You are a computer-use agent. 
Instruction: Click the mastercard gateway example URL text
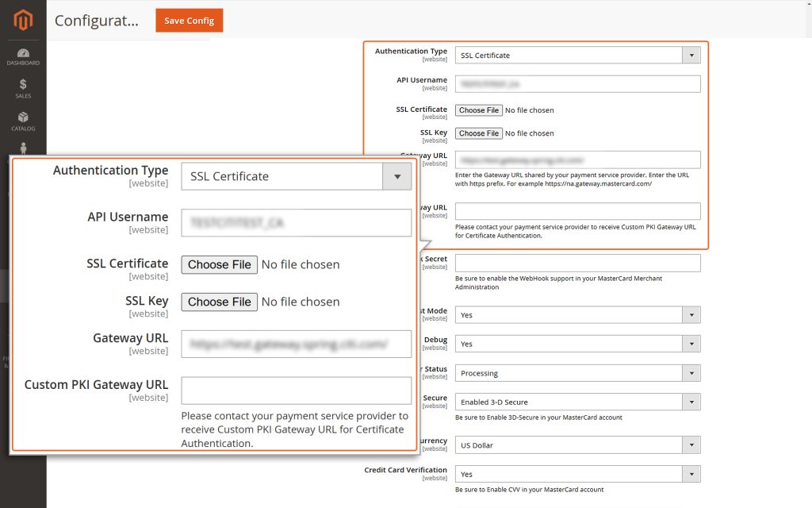click(x=598, y=183)
